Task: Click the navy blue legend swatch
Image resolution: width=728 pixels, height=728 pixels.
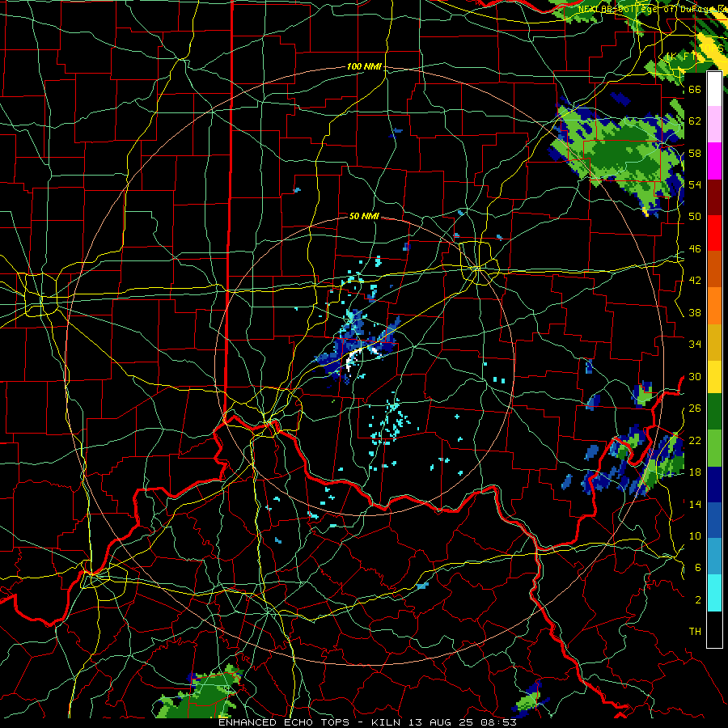Action: tap(714, 485)
